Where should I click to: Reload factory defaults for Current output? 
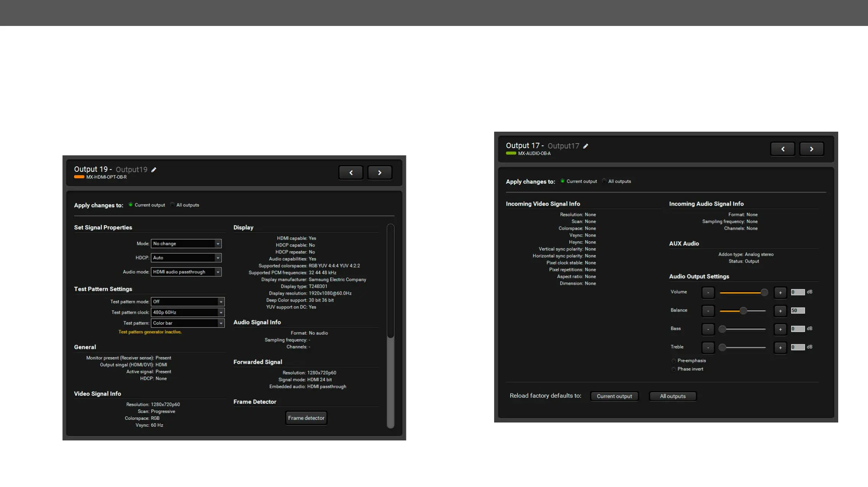pos(614,397)
